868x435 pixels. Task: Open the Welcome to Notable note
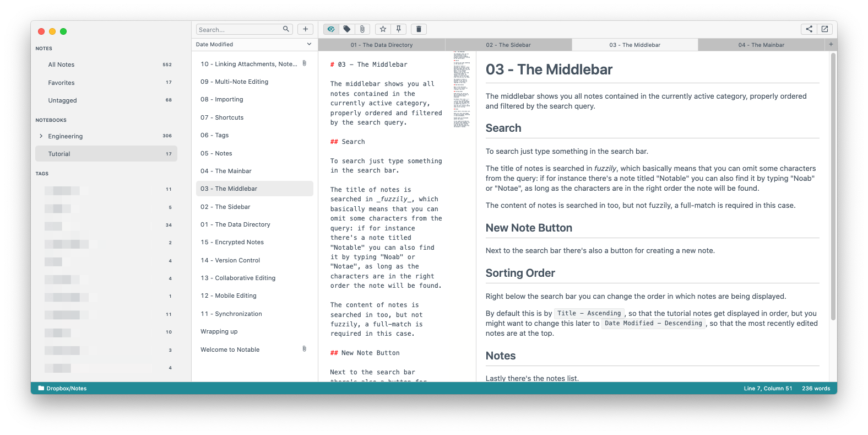tap(254, 350)
